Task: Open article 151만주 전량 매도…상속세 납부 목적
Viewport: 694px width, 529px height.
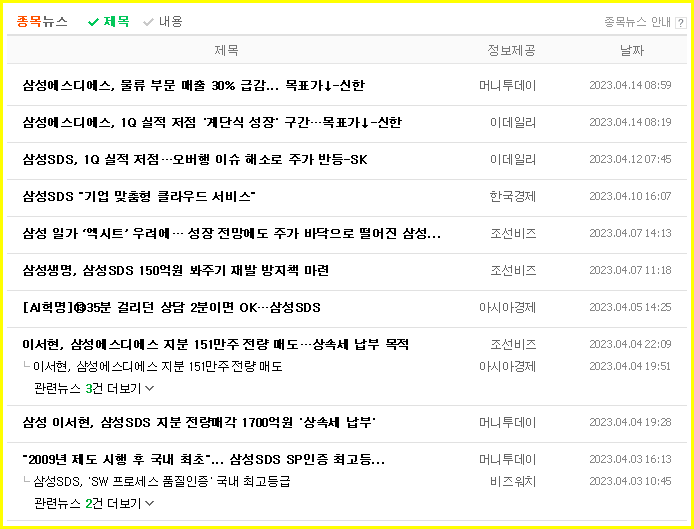Action: click(216, 344)
